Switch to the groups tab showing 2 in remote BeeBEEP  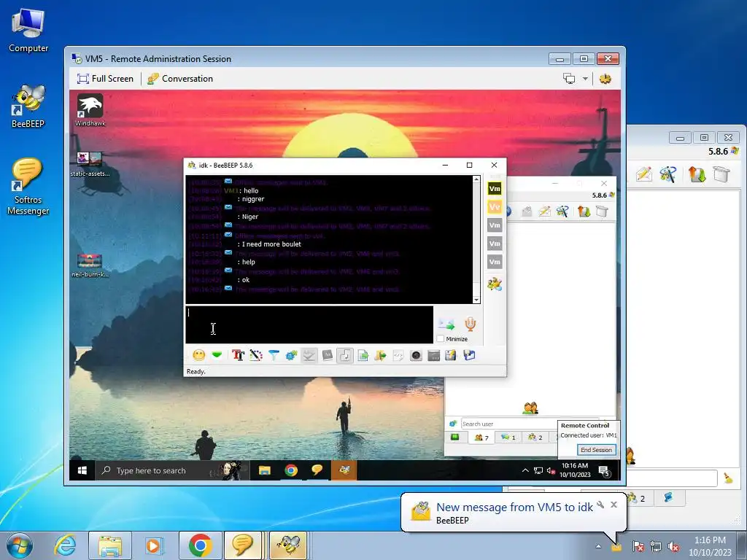(535, 437)
